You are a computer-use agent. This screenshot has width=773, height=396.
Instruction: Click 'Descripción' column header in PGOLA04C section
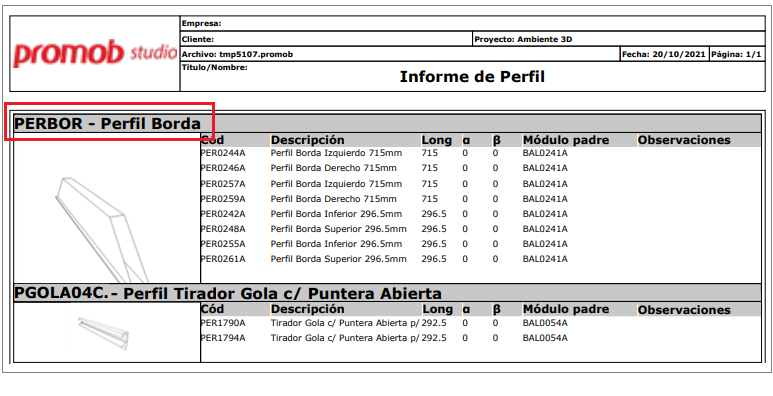click(308, 309)
